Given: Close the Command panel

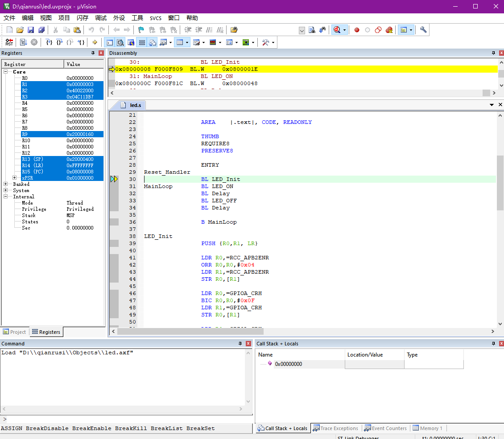Looking at the screenshot, I should coord(248,344).
